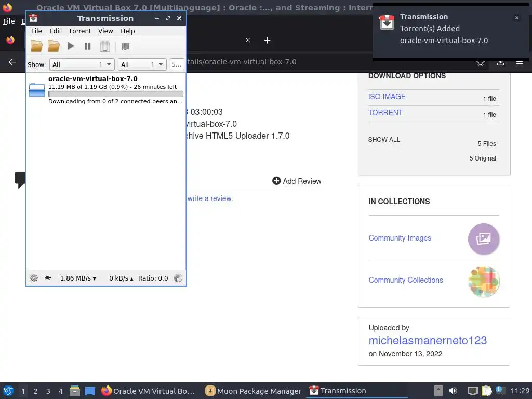The height and width of the screenshot is (399, 532).
Task: Click the Ratio: 0.0 status text
Action: tap(153, 278)
